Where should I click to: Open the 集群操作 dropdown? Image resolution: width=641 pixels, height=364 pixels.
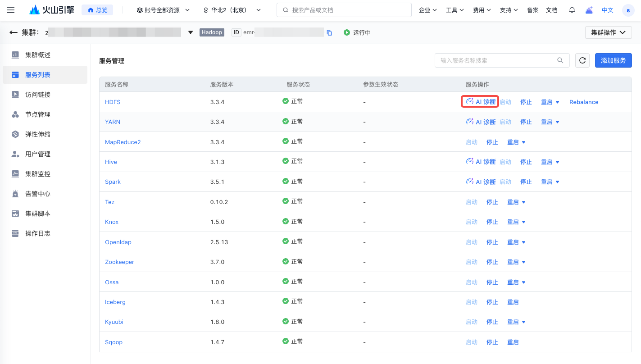click(x=608, y=32)
